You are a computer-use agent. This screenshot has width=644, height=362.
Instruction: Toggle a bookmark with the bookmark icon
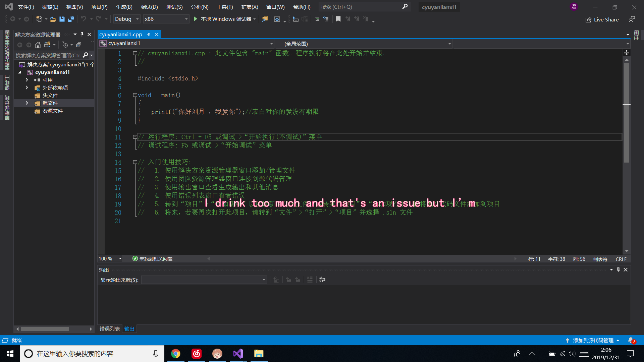[338, 19]
